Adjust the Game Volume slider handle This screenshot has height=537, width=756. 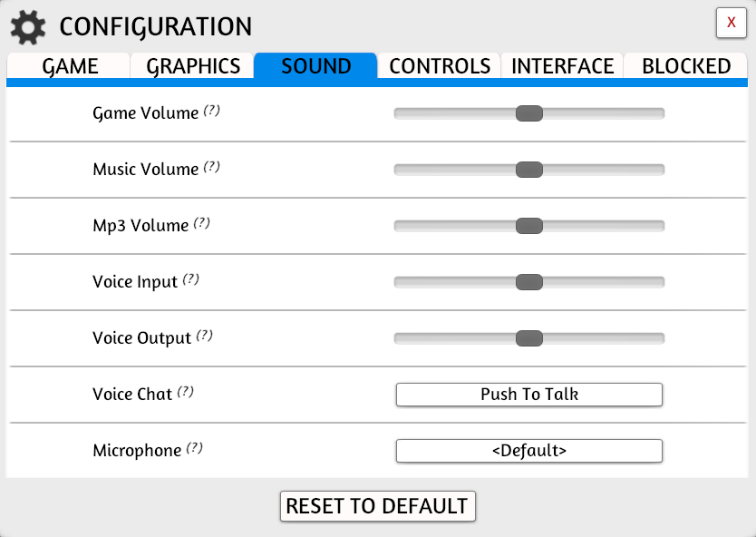pyautogui.click(x=530, y=112)
